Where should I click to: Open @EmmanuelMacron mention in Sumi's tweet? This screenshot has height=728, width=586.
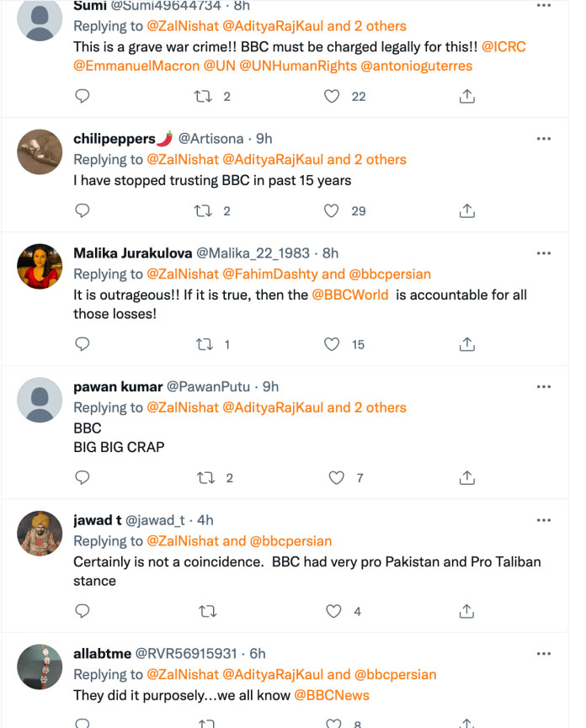[x=136, y=66]
